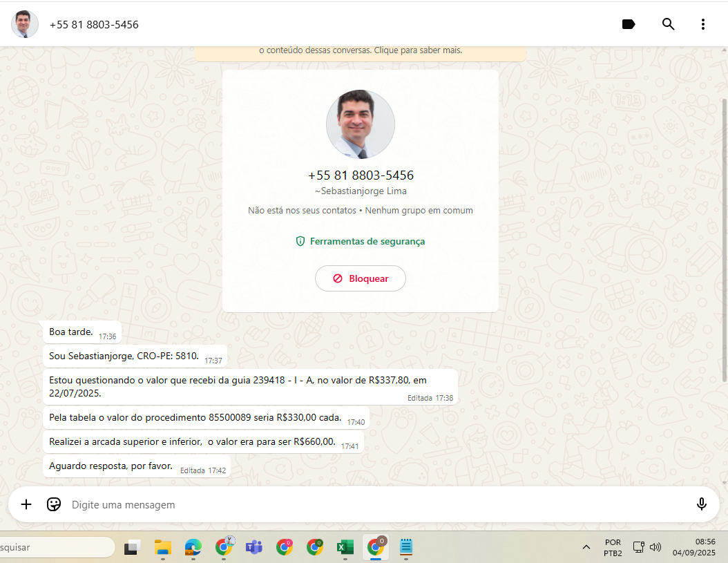
Task: Switch keyboard language POR PTB2
Action: 612,548
